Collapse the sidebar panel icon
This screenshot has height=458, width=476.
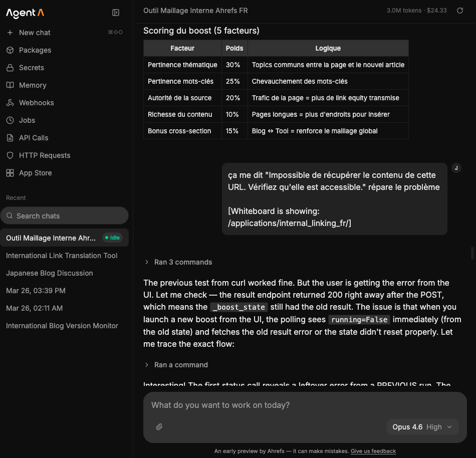click(116, 13)
